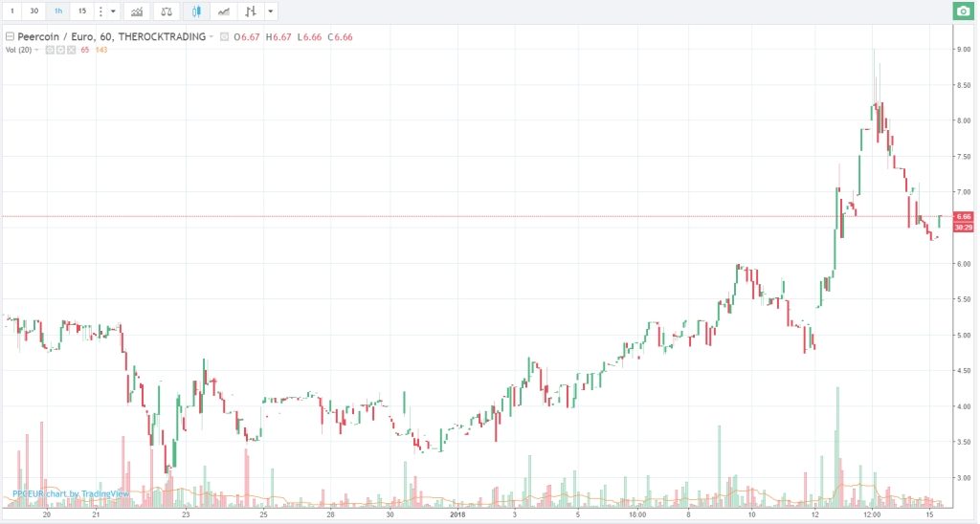
Task: Expand the chart style dropdown arrow
Action: point(271,11)
